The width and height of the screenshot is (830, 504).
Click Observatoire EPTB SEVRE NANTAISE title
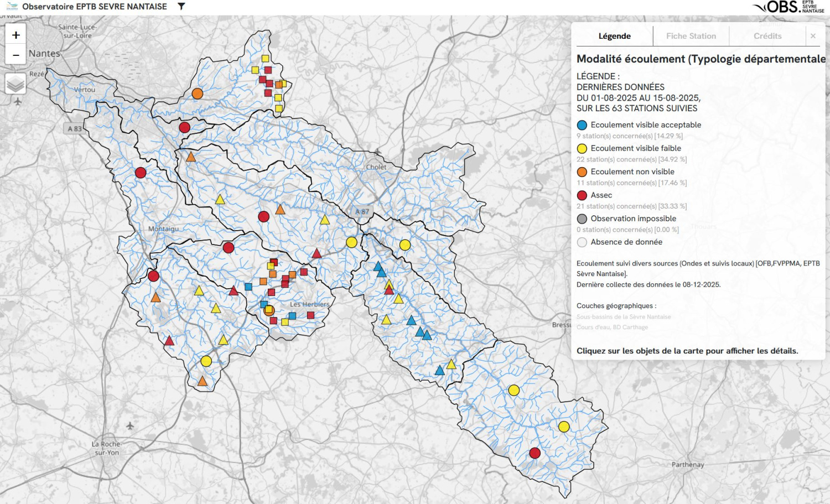tap(95, 7)
